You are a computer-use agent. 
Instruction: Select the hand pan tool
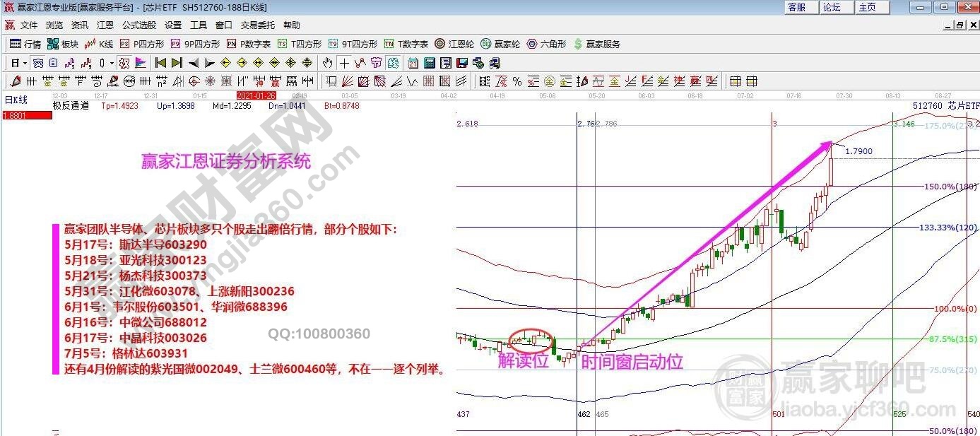click(x=327, y=63)
